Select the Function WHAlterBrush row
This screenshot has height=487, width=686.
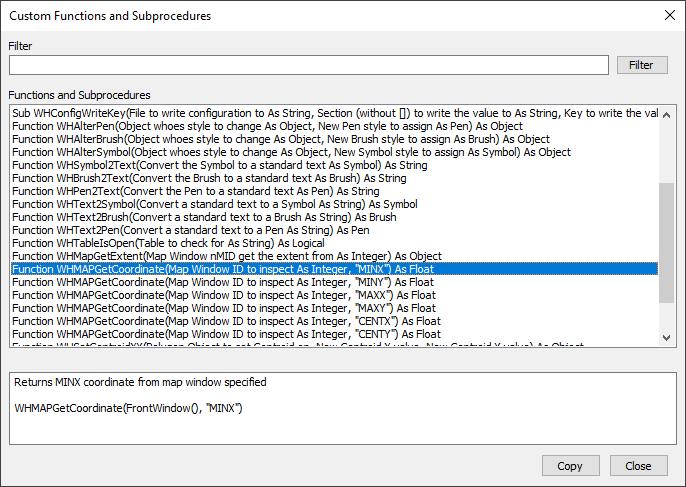tap(335, 139)
